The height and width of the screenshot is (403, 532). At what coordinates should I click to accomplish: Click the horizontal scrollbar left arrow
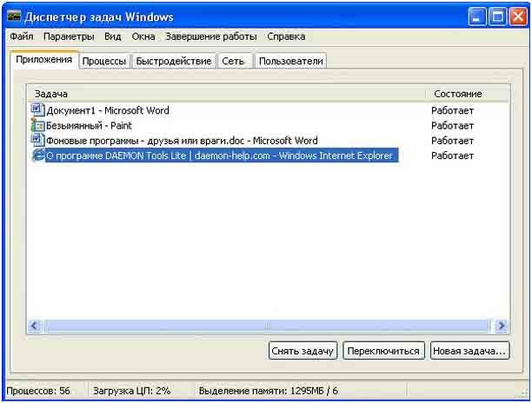tap(35, 326)
